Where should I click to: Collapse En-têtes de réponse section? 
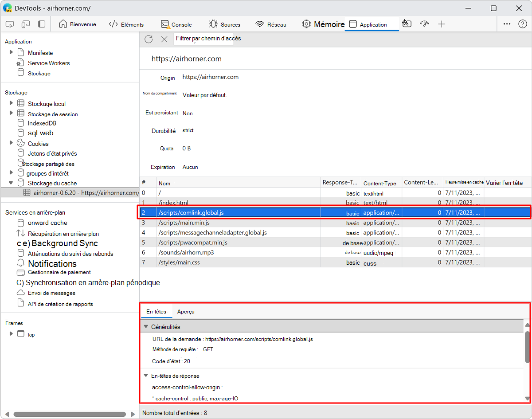(145, 375)
